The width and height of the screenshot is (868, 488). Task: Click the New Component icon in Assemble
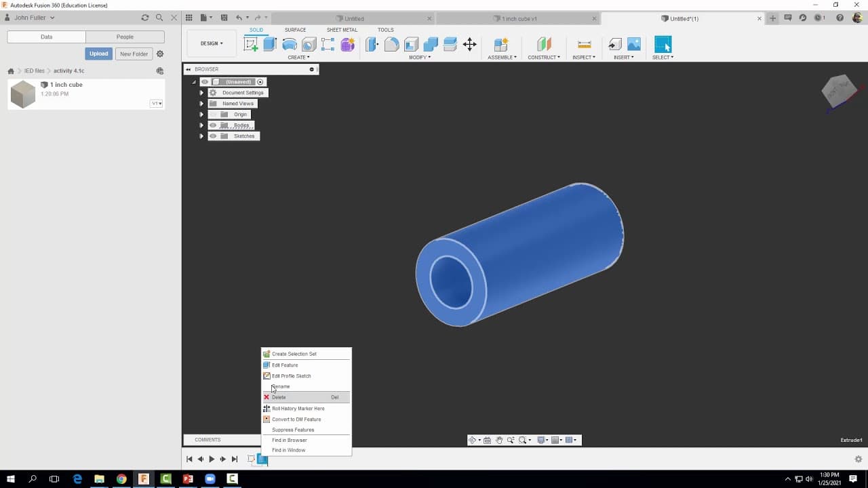click(501, 45)
